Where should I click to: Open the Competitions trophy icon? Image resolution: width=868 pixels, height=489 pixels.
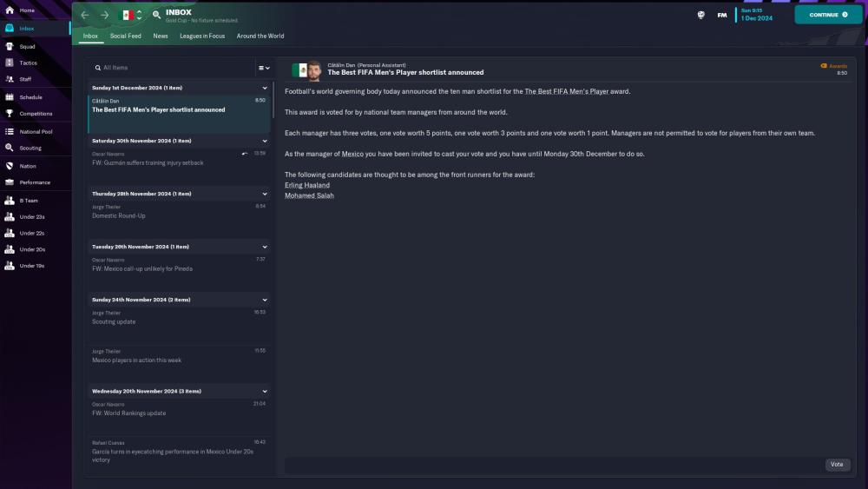[x=10, y=113]
